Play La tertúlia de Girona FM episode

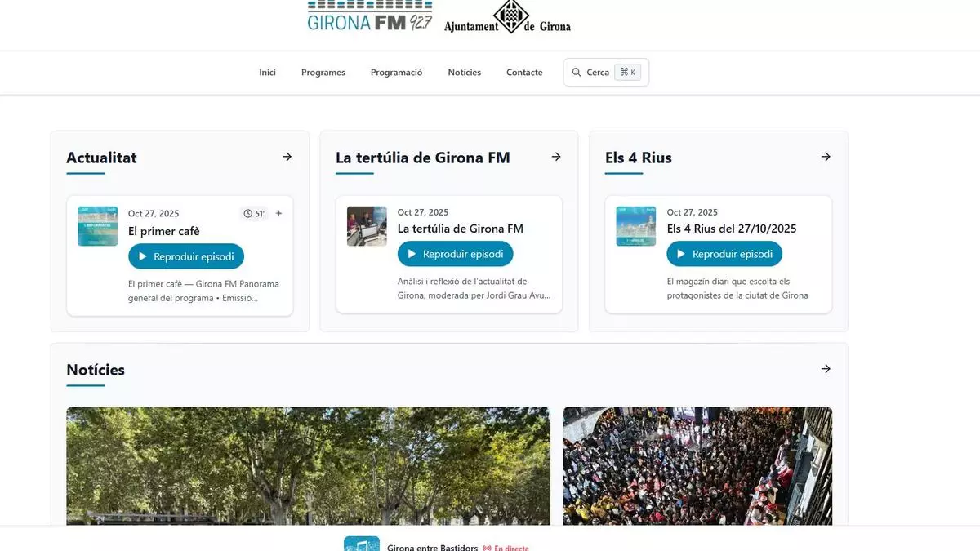455,254
